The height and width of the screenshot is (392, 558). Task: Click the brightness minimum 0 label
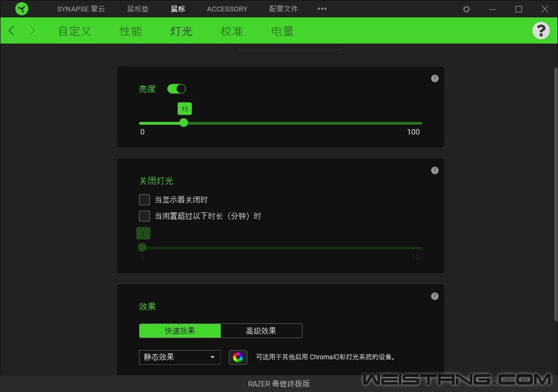click(142, 132)
